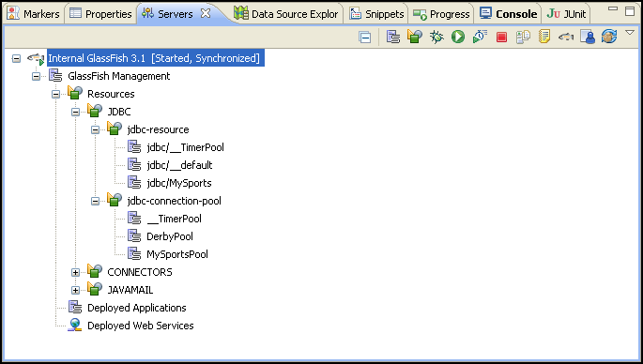Click the JDBC folder icon

point(95,111)
